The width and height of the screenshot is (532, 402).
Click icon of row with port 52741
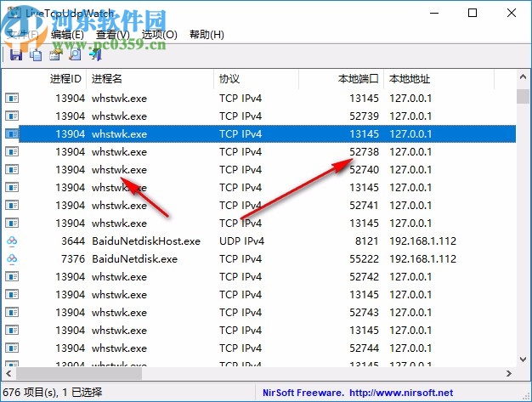coord(12,206)
